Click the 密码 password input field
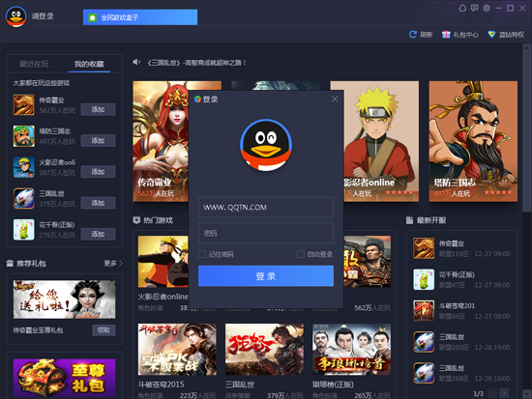The width and height of the screenshot is (532, 399). 266,233
